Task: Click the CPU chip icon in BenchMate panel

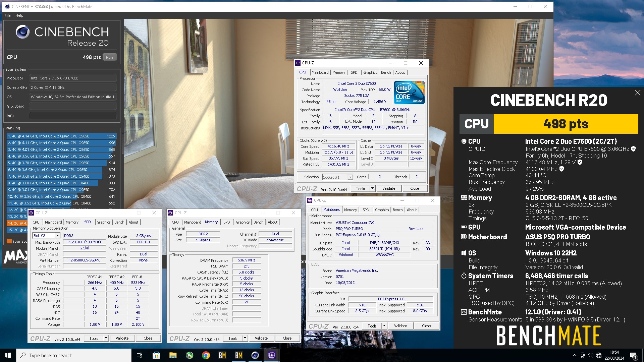Action: coord(464,141)
